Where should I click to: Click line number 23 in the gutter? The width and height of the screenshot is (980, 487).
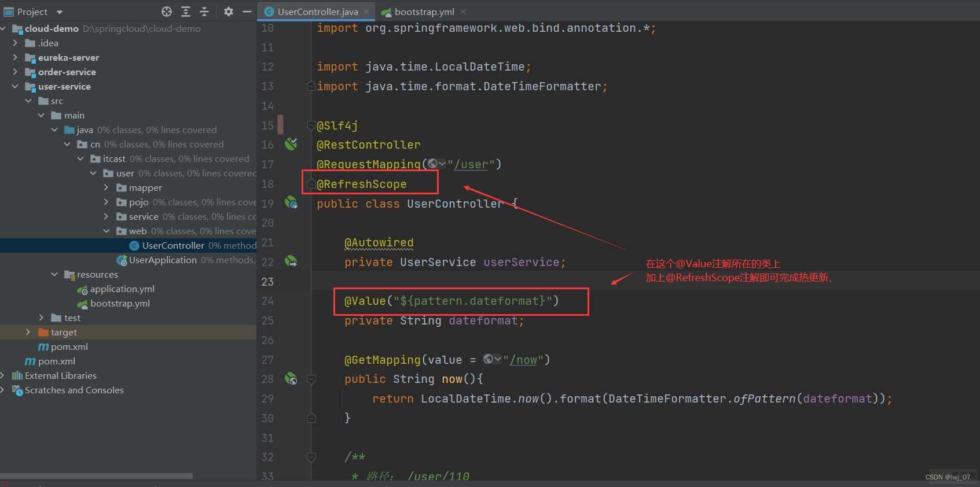267,282
